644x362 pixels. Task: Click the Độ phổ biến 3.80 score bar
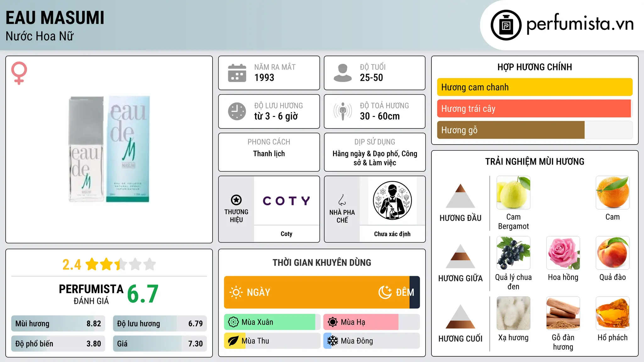[x=58, y=344]
